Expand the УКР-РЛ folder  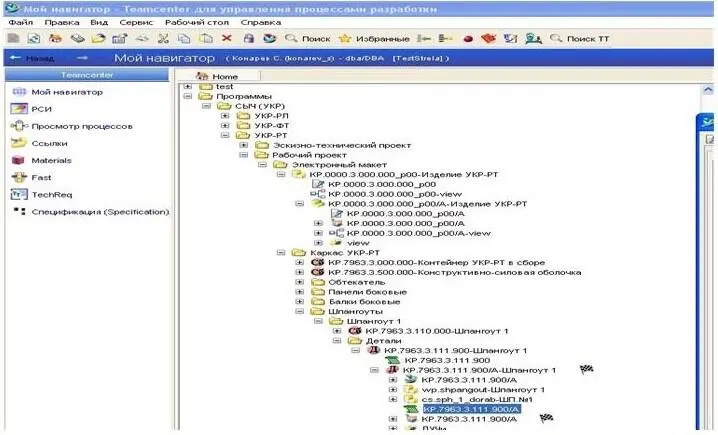pos(225,115)
